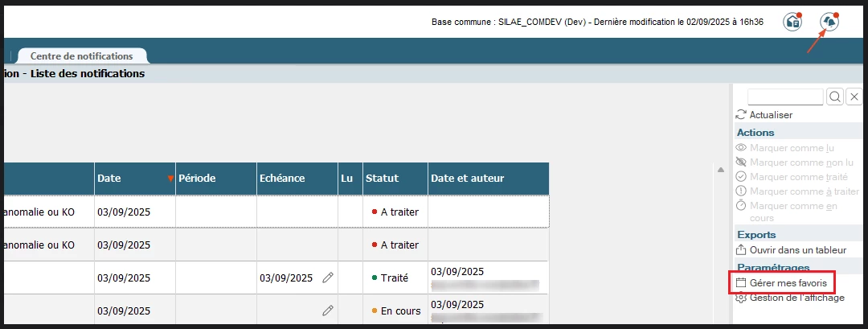Open the notification bell icon
This screenshot has height=329, width=868.
pyautogui.click(x=829, y=23)
